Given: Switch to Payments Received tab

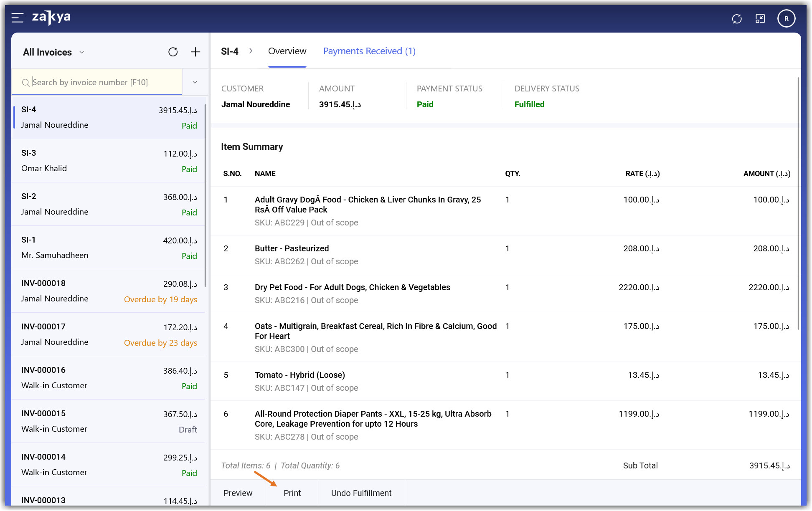Looking at the screenshot, I should 369,51.
